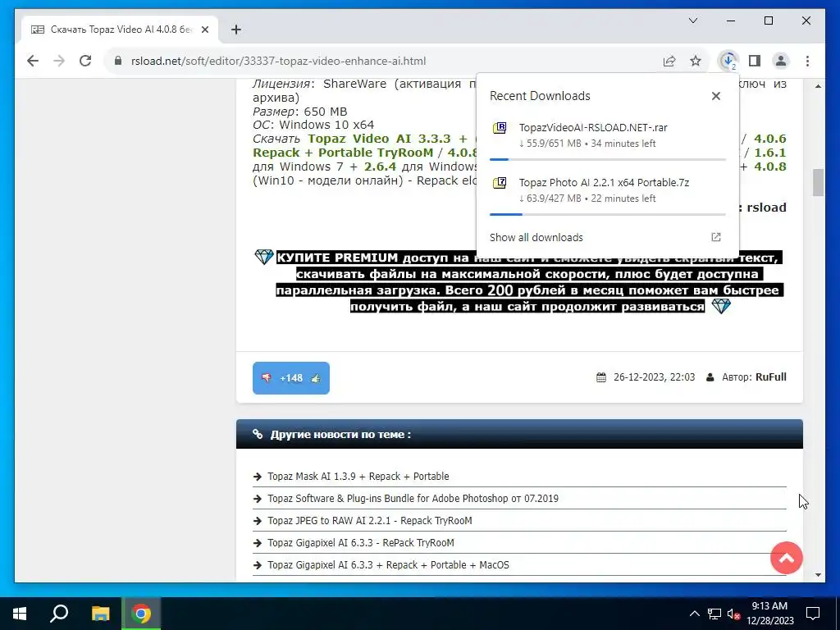Open Topaz JPEG to RAW AI 2.2.1 link

(370, 521)
